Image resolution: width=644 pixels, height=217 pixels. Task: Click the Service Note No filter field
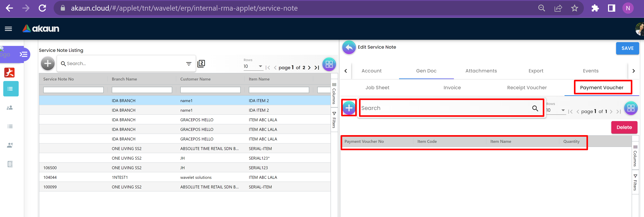[x=73, y=90]
